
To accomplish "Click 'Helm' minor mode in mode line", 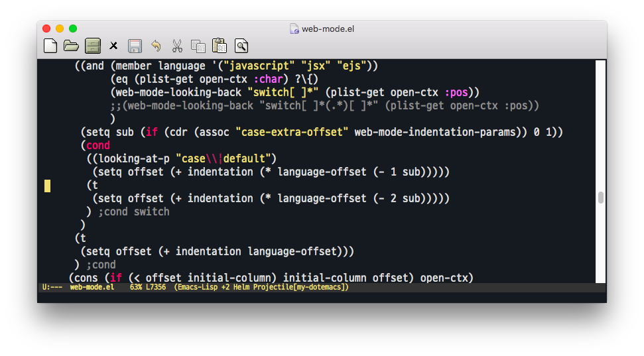I will pos(241,287).
